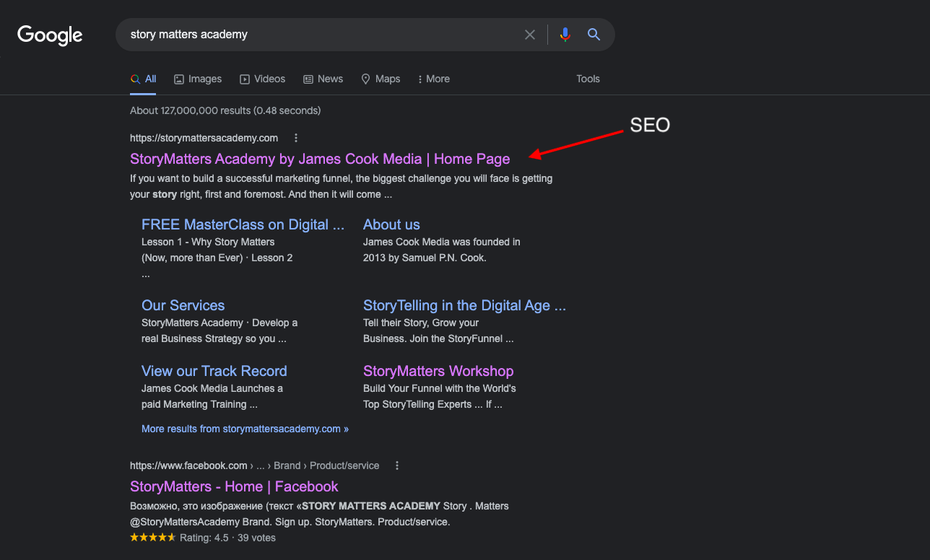Click the Rating: 4.5 · 39 votes text
Viewport: 930px width, 560px height.
pyautogui.click(x=227, y=538)
